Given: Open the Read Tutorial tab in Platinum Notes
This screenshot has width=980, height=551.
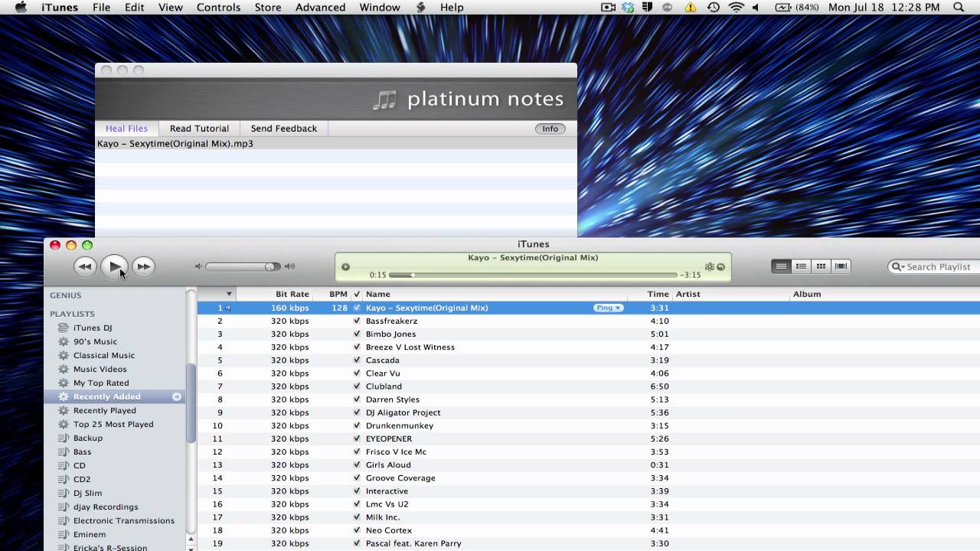Looking at the screenshot, I should [x=199, y=129].
